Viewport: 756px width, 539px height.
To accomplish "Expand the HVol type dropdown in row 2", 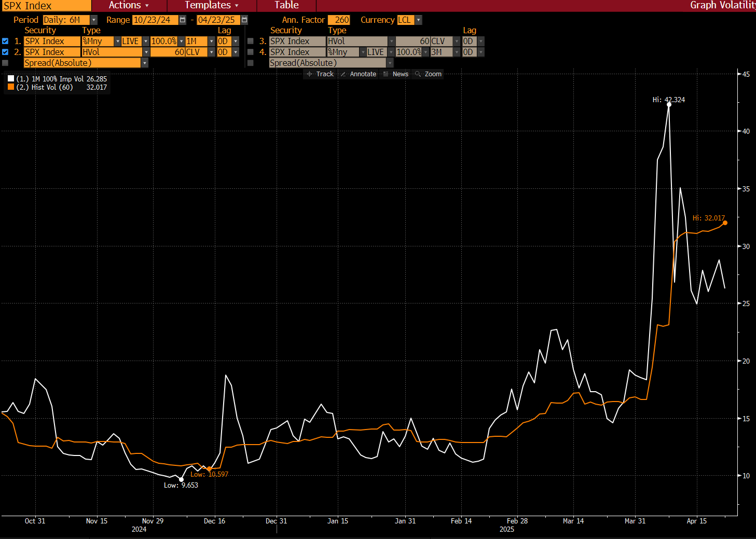I will (146, 52).
